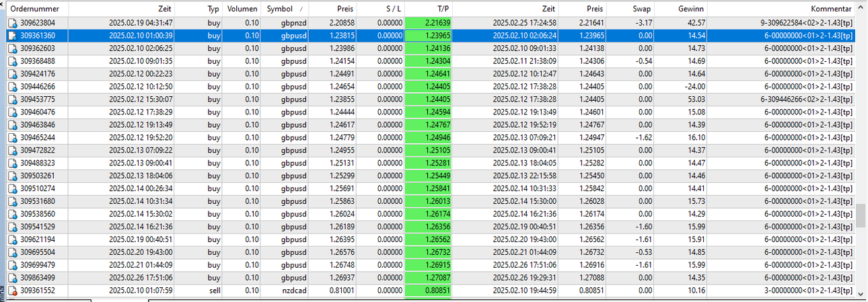Select the profit value 10.16

pos(696,291)
